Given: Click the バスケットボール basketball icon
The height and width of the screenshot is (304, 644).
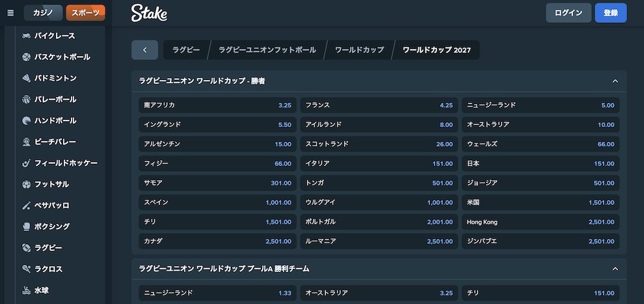Looking at the screenshot, I should click(x=26, y=57).
